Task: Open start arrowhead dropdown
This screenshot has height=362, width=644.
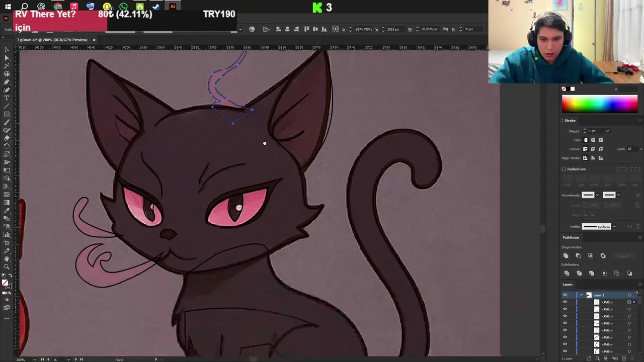Action: pos(597,195)
